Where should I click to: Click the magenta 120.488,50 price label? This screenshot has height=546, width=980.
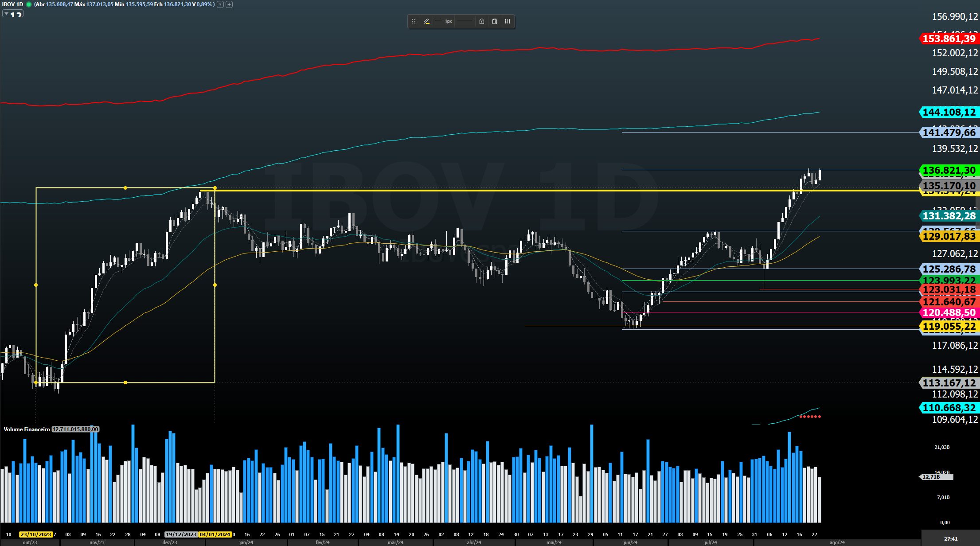(x=949, y=312)
